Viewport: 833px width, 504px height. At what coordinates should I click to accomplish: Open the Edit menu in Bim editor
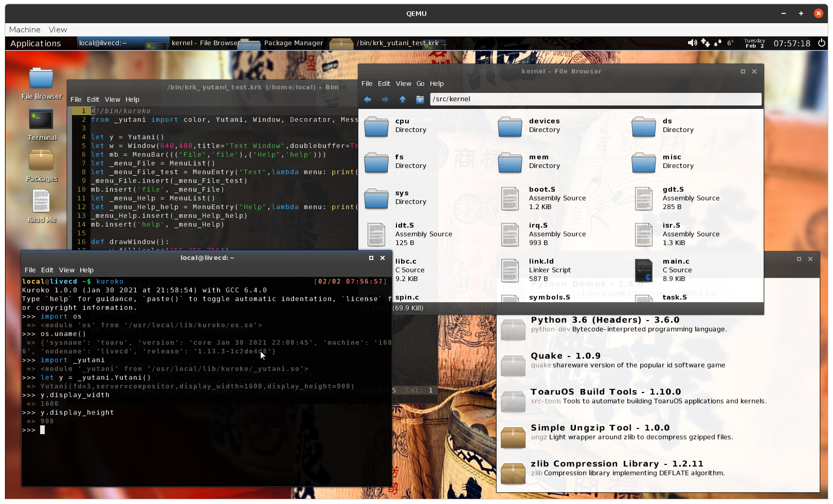[93, 99]
